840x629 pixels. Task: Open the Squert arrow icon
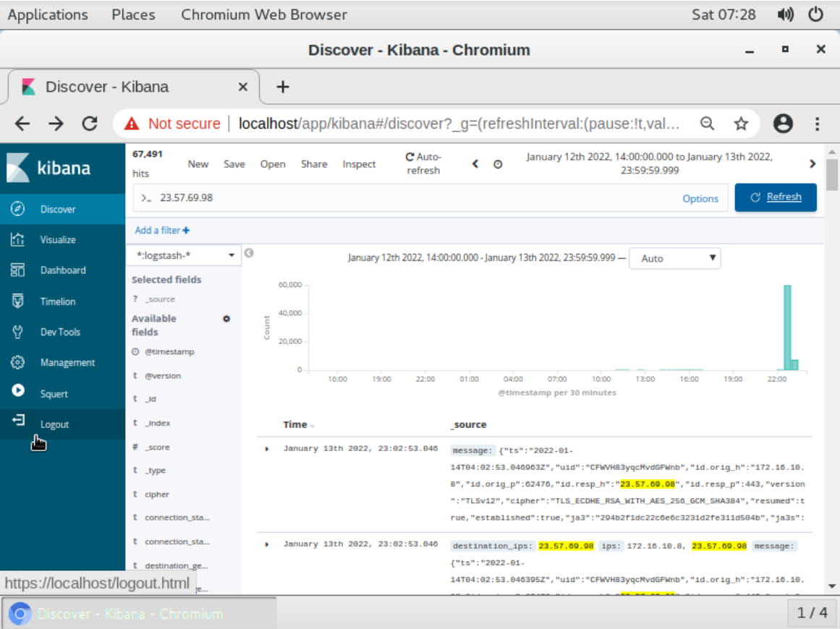(17, 390)
